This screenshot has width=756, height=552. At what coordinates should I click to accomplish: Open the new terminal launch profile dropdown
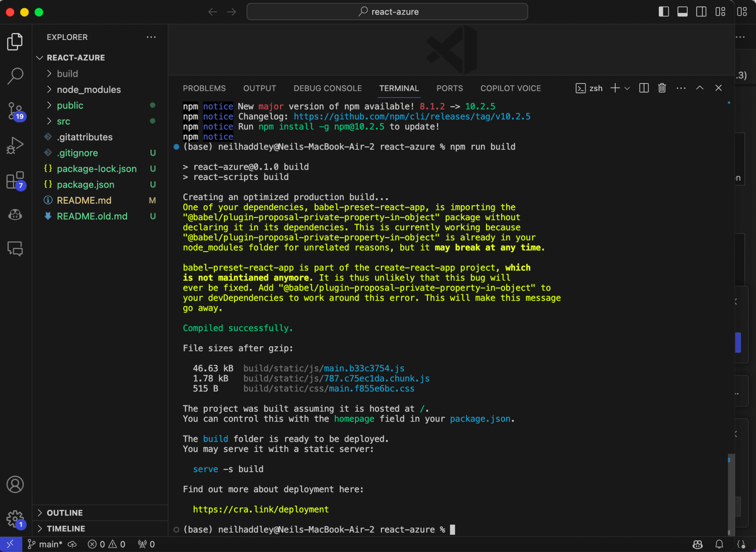(627, 88)
